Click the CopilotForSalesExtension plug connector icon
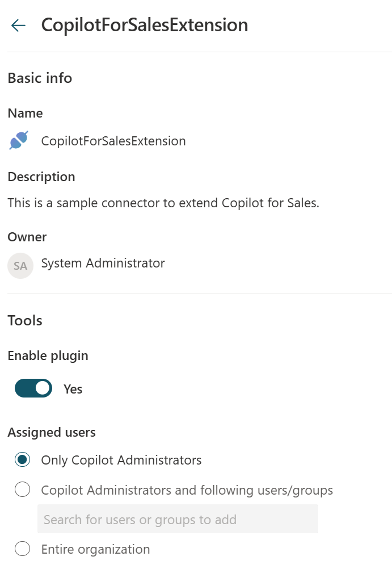This screenshot has height=569, width=392. click(18, 141)
